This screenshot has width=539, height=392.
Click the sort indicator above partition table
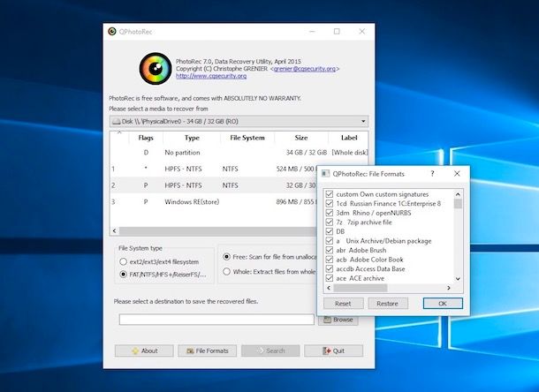(119, 132)
